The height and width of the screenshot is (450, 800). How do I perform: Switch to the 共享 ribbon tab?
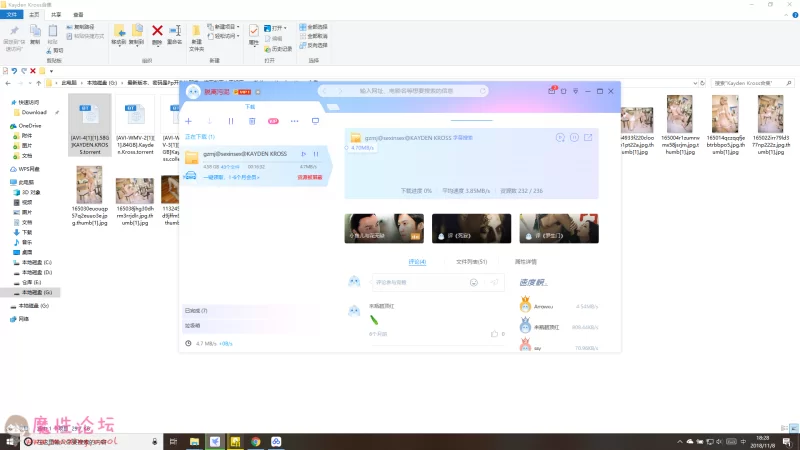pyautogui.click(x=56, y=15)
